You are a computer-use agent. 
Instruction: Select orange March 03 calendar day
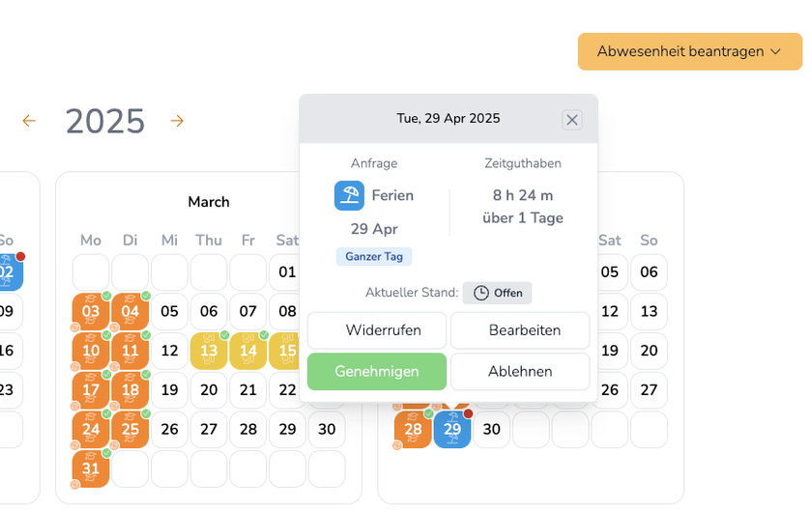point(91,311)
